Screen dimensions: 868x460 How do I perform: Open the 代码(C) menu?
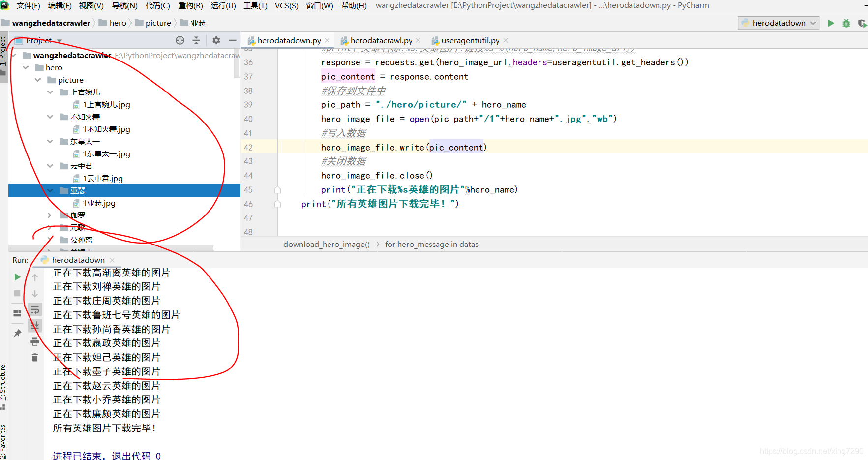pos(158,6)
